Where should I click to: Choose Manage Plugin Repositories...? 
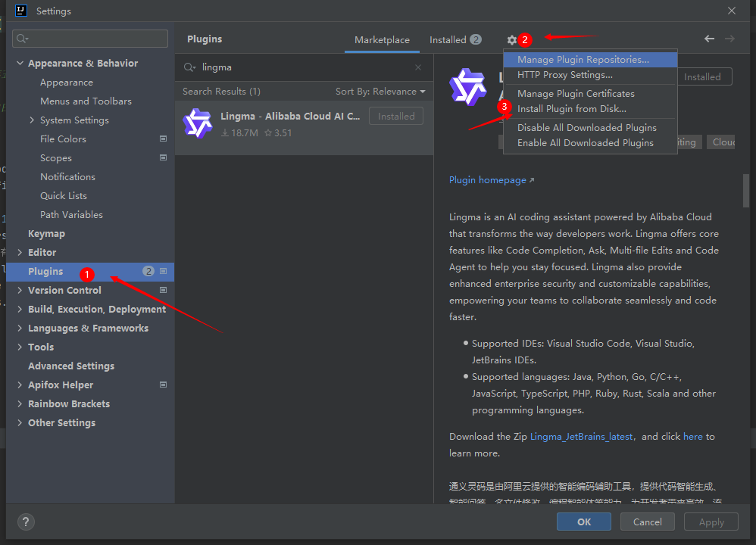[x=590, y=60]
